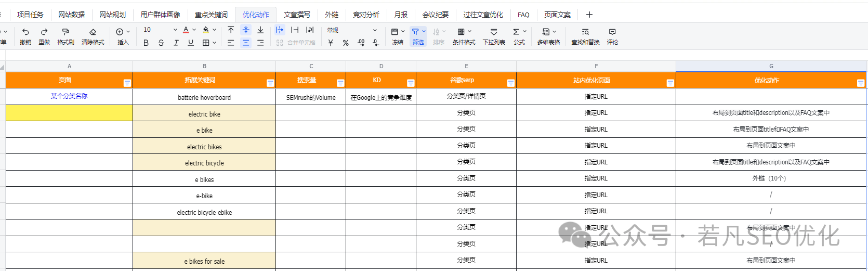Click the clear formatting (清除格式) eraser icon
Image resolution: width=868 pixels, height=271 pixels.
click(93, 32)
